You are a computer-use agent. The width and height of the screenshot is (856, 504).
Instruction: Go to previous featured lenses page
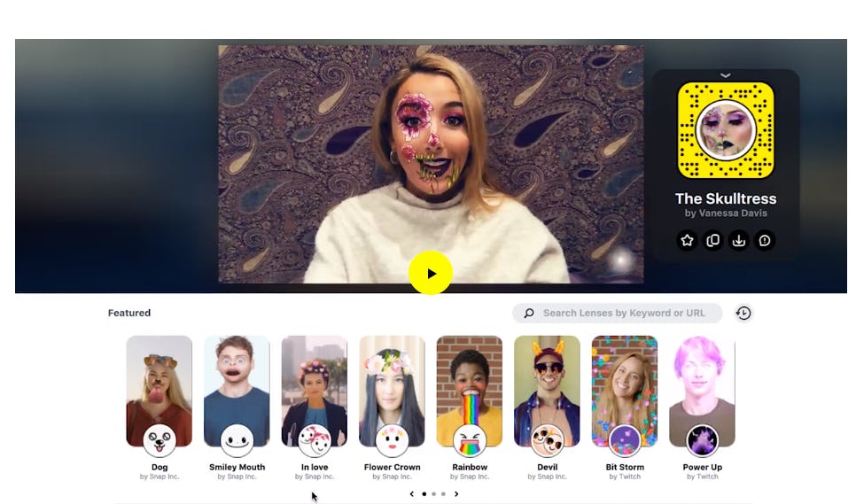(412, 493)
